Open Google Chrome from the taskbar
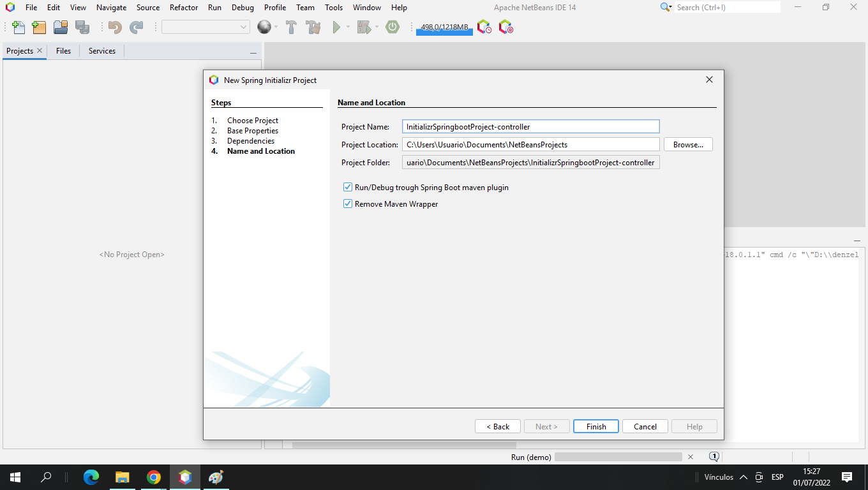 (x=153, y=477)
